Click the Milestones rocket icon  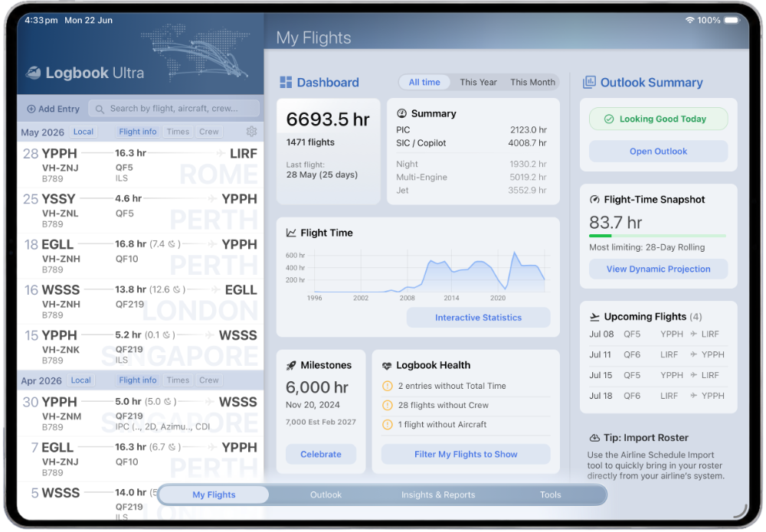(x=291, y=365)
